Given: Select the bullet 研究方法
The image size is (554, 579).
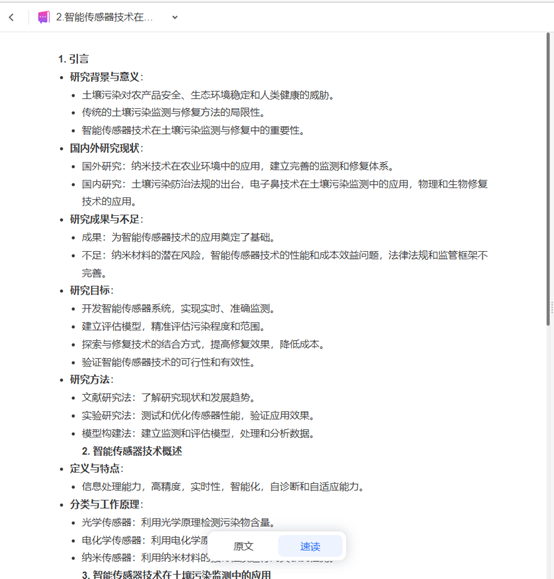Looking at the screenshot, I should click(92, 380).
